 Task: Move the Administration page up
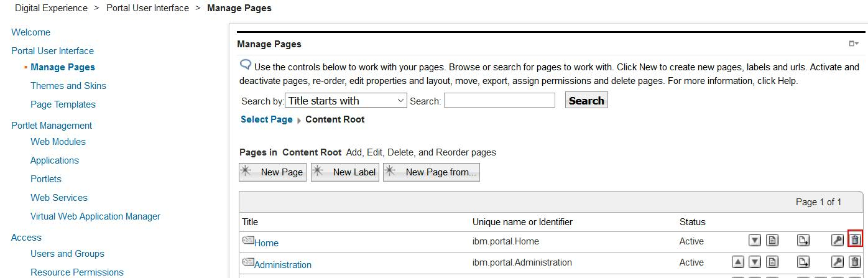point(737,262)
